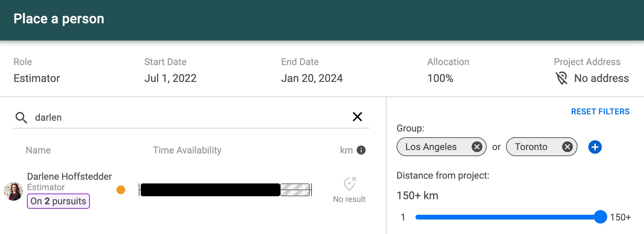Image resolution: width=644 pixels, height=234 pixels.
Task: Click Darlene Hoffstedder's name
Action: [x=69, y=176]
